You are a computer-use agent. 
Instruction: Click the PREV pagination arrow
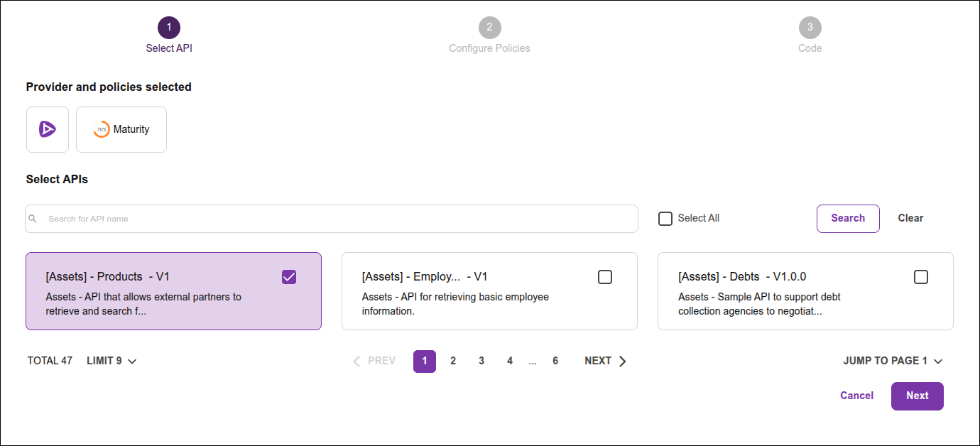tap(356, 361)
